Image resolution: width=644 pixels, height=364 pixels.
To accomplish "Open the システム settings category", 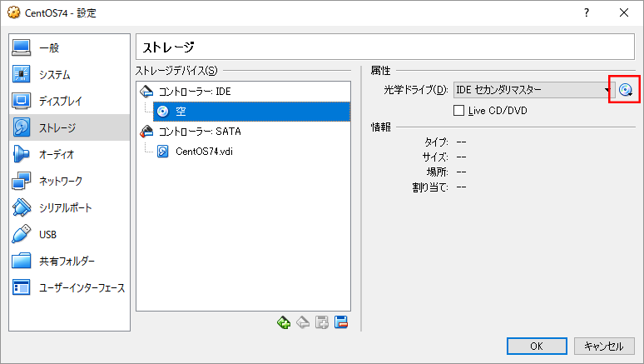I will (x=69, y=74).
